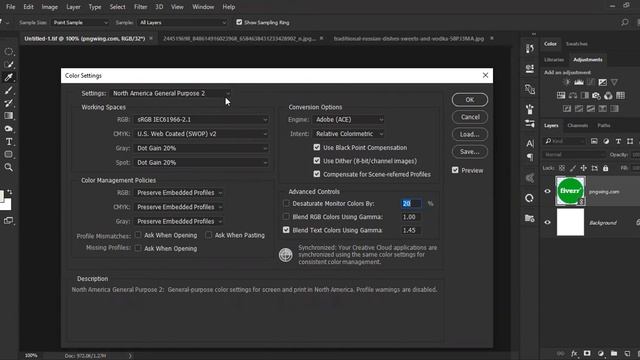The image size is (640, 360).
Task: Select the Rectangle shape tool
Action: tap(9, 154)
